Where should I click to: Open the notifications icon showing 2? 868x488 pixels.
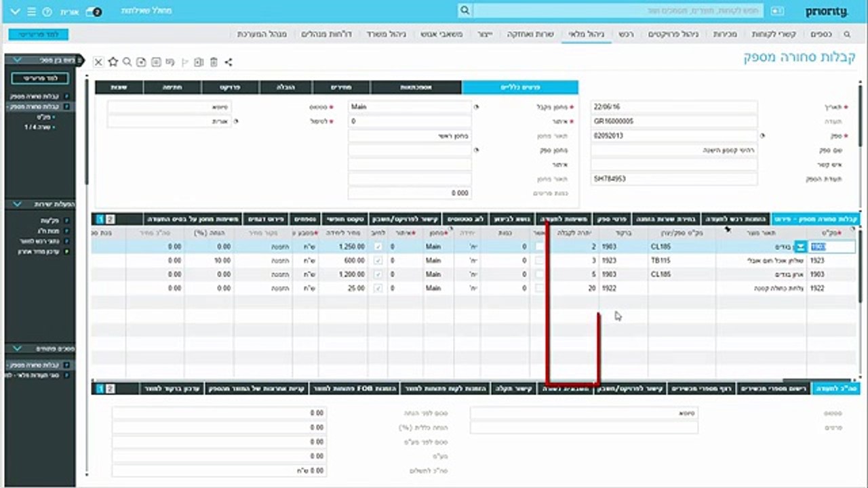tap(96, 12)
